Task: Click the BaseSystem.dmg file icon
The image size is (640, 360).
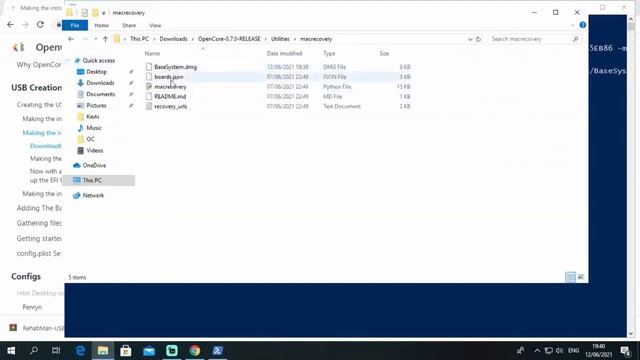Action: click(149, 67)
